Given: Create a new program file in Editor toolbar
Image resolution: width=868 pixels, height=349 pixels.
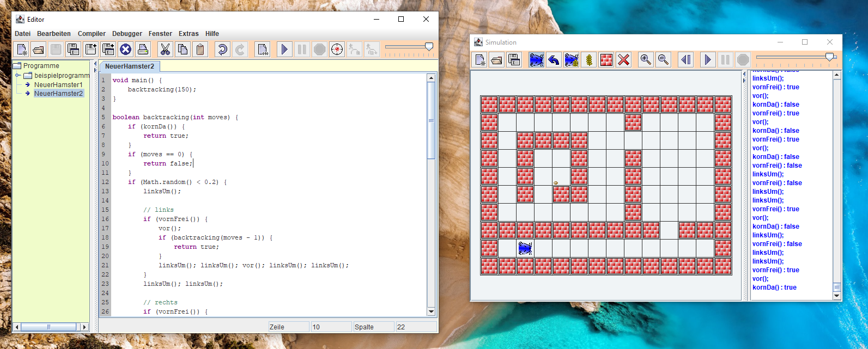Looking at the screenshot, I should point(21,50).
